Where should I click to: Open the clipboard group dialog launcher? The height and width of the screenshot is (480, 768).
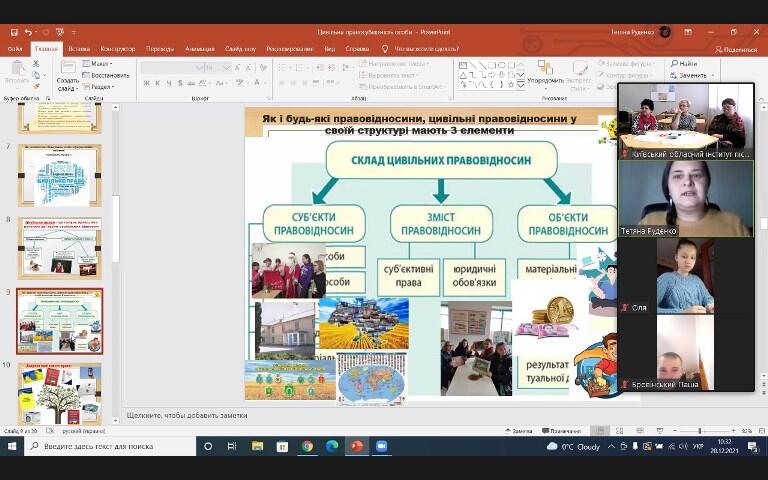(48, 98)
